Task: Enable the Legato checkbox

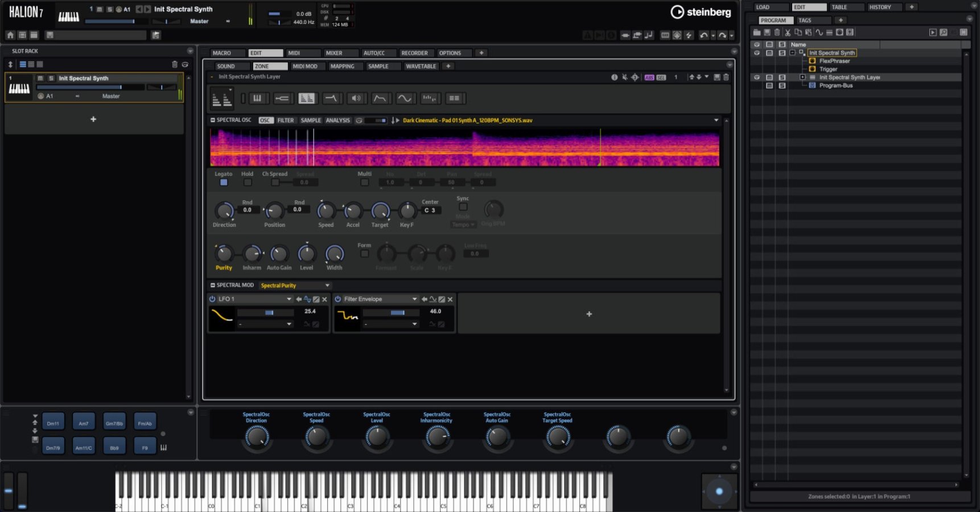Action: click(x=223, y=182)
